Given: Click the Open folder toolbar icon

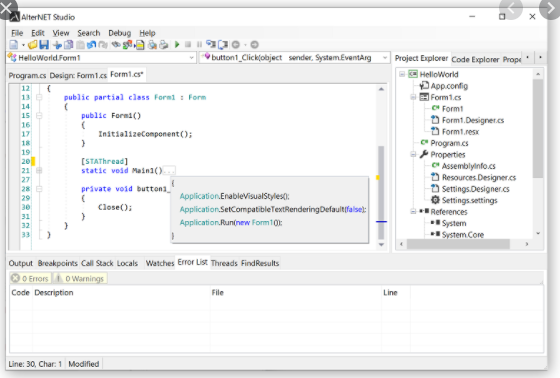Looking at the screenshot, I should tap(32, 45).
